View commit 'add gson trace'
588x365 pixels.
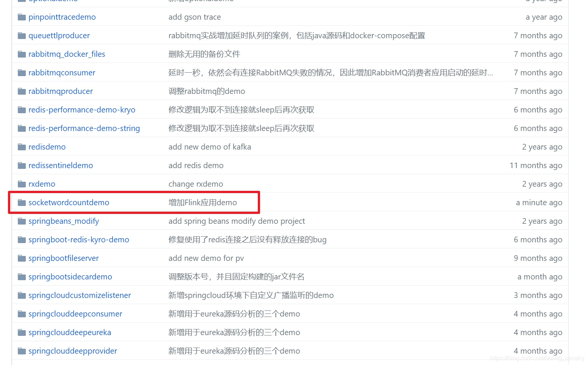194,17
